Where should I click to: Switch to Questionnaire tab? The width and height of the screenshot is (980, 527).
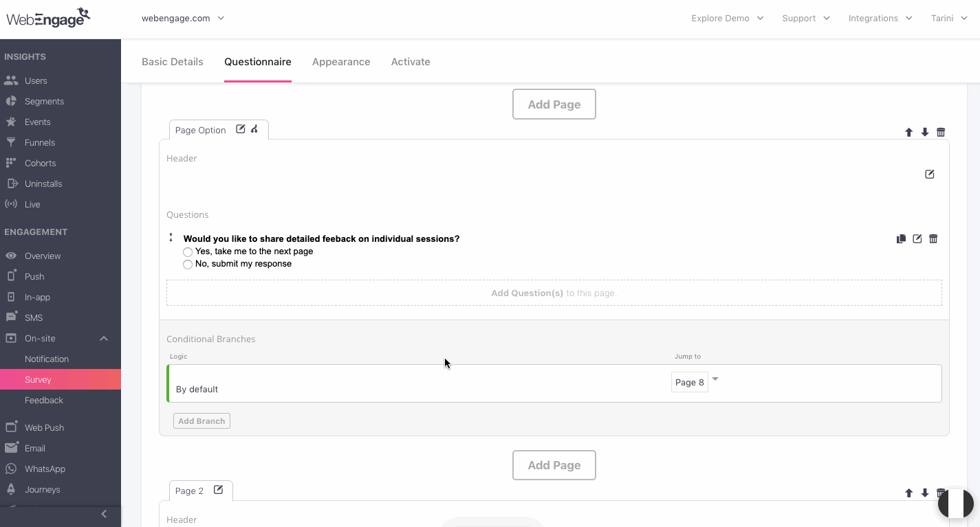[x=258, y=62]
